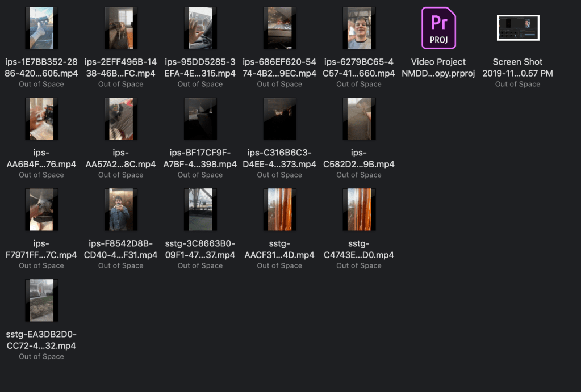This screenshot has height=392, width=581.
Task: Select the ips-AA6B4F video file icon
Action: click(x=41, y=119)
